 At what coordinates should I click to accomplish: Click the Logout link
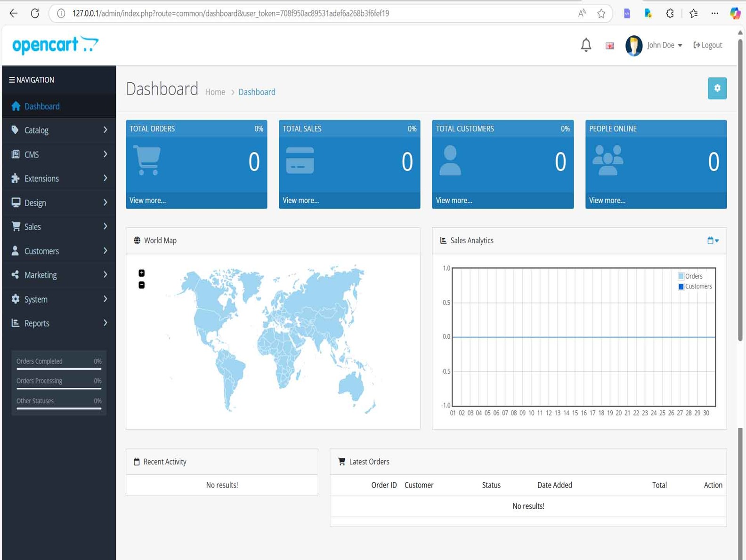pyautogui.click(x=707, y=45)
